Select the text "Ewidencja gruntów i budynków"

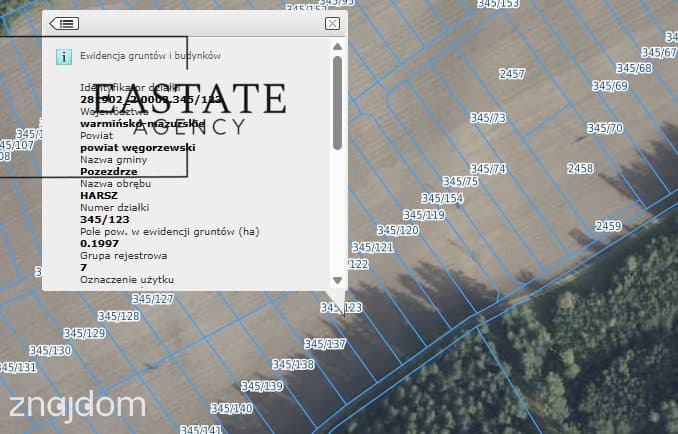pos(150,56)
